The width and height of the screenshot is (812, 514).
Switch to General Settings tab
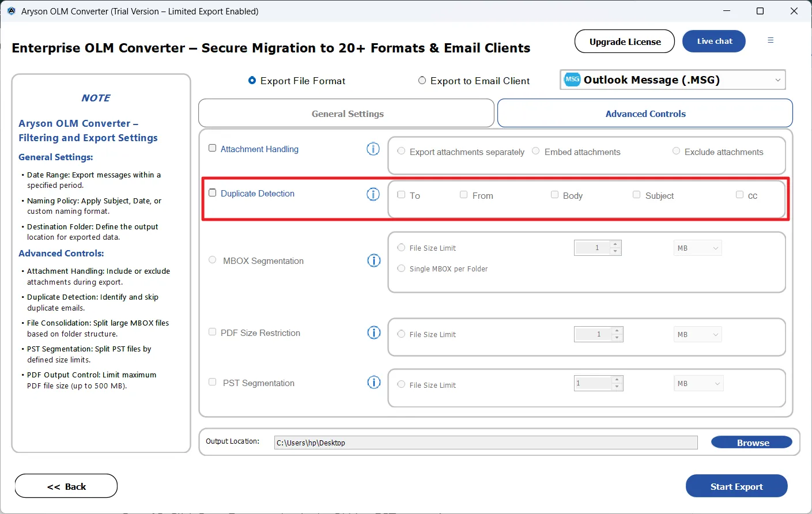[346, 114]
